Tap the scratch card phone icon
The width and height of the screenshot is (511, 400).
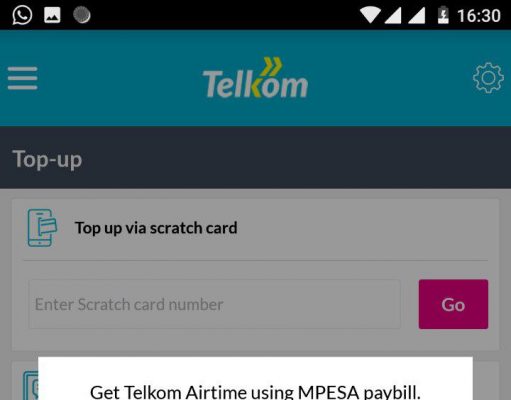tap(42, 228)
